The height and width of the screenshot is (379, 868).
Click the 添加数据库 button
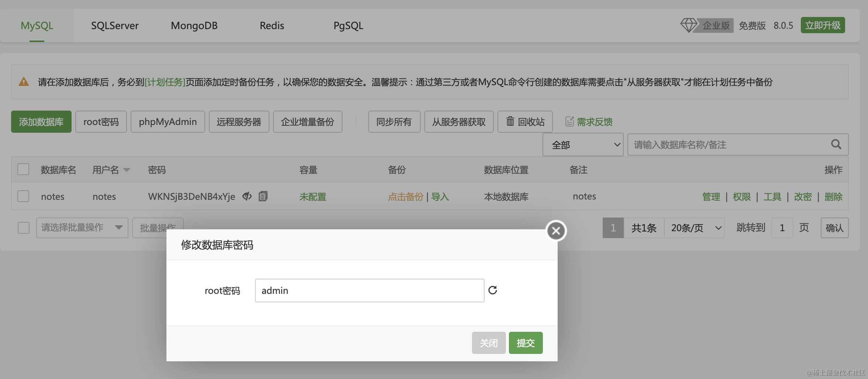(x=41, y=122)
